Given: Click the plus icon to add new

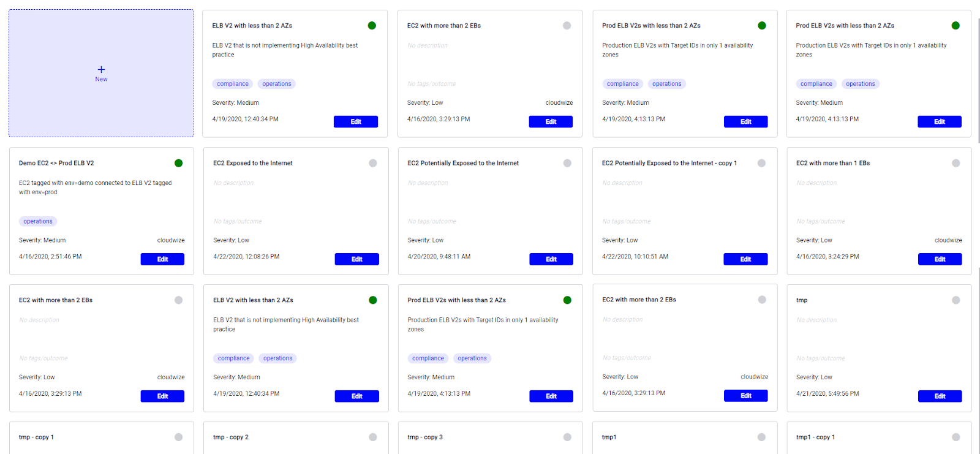Looking at the screenshot, I should point(101,70).
